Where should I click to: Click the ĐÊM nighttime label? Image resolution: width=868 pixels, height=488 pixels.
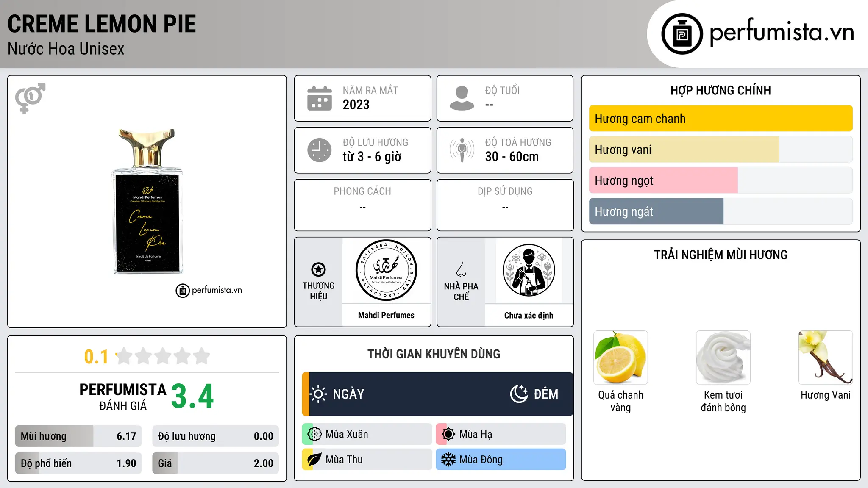tap(546, 394)
